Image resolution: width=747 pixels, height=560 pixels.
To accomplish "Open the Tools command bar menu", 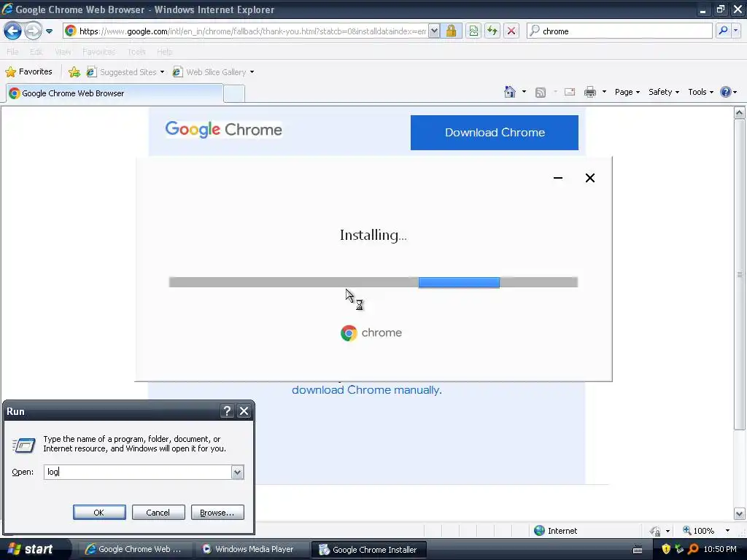I will (700, 92).
